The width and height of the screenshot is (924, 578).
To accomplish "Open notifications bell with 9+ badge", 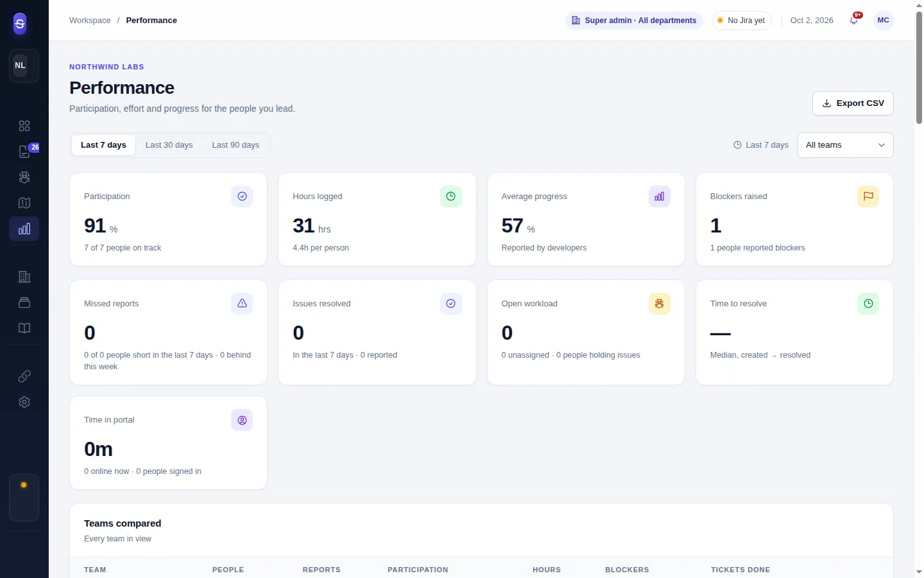I will pyautogui.click(x=854, y=20).
